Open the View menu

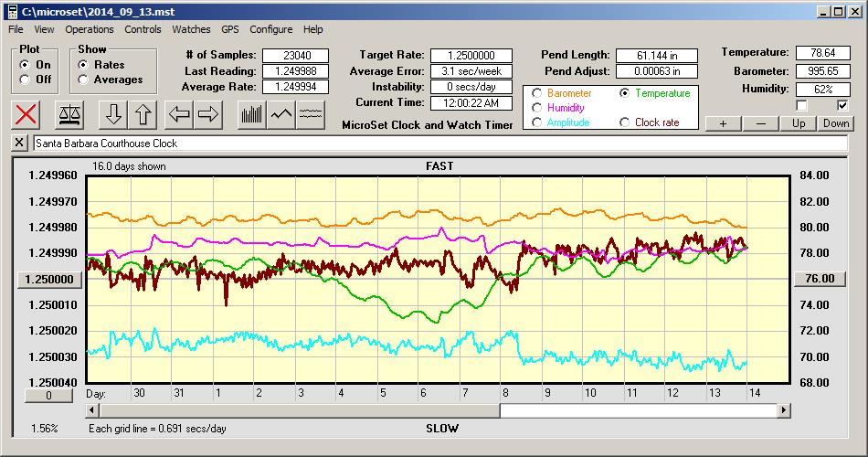coord(44,29)
